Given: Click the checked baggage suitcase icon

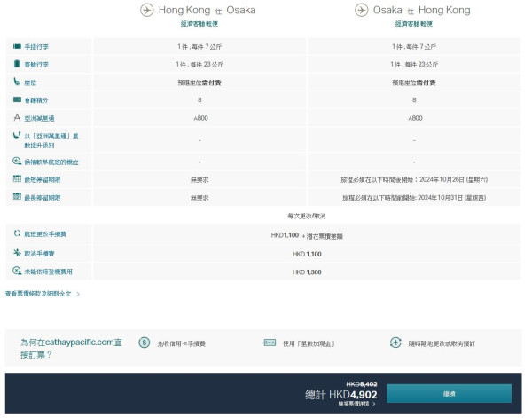Looking at the screenshot, I should 17,64.
